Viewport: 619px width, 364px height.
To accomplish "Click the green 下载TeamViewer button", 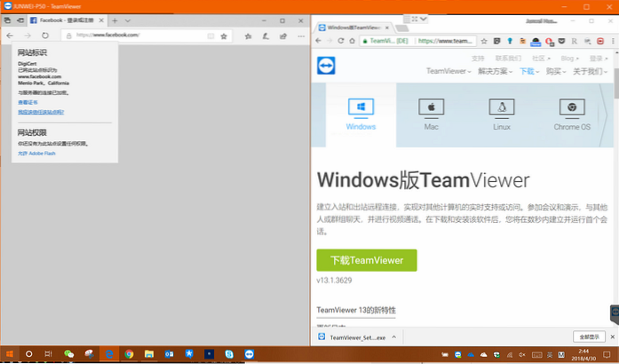I will tap(366, 260).
